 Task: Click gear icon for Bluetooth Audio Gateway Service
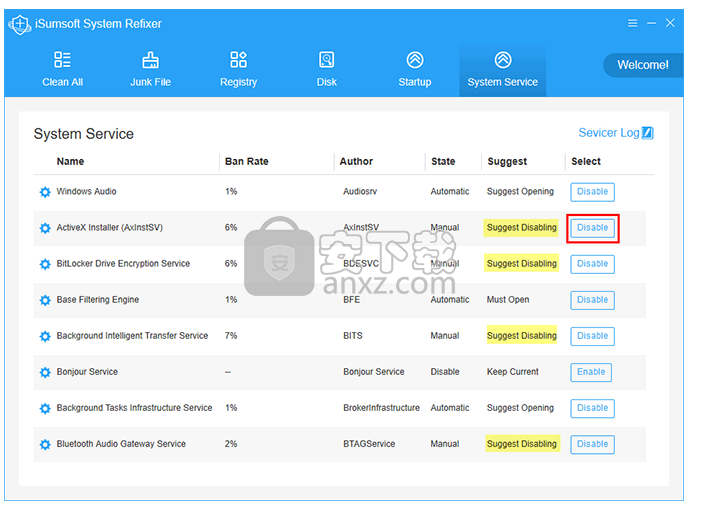(x=45, y=445)
